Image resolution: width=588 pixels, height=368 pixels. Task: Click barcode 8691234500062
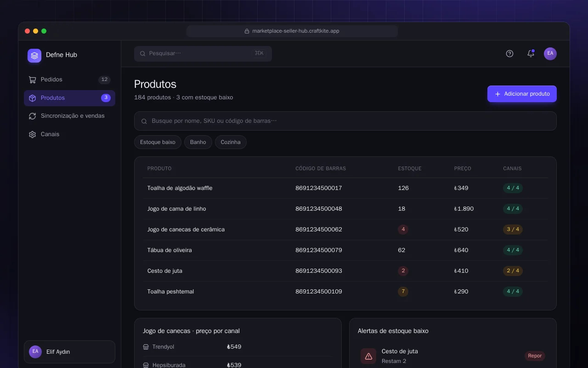[319, 230]
